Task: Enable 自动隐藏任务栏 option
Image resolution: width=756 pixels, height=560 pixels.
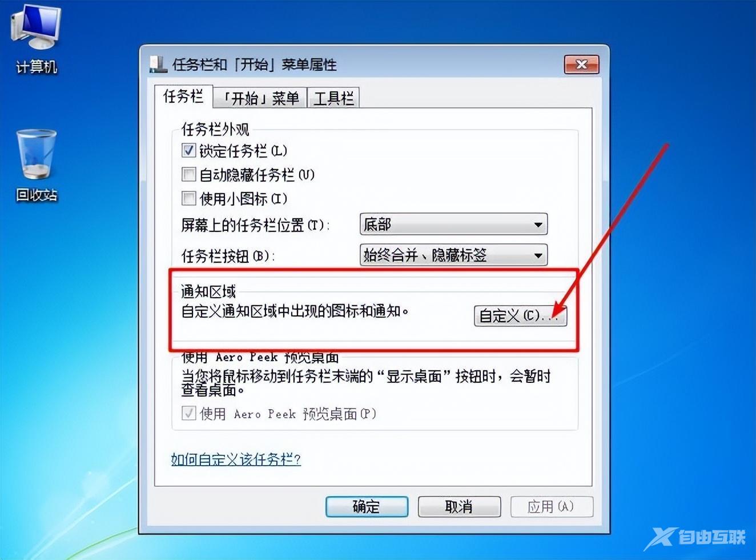Action: click(x=188, y=174)
